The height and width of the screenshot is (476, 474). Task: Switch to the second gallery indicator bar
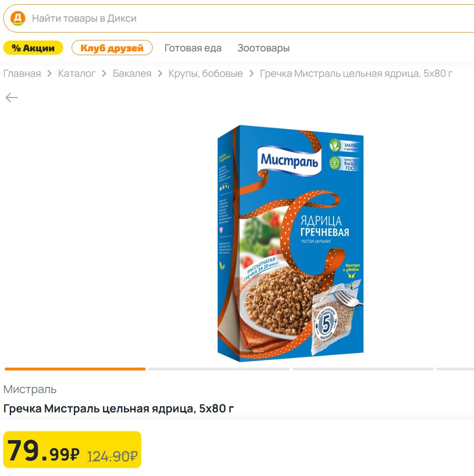[x=219, y=369]
